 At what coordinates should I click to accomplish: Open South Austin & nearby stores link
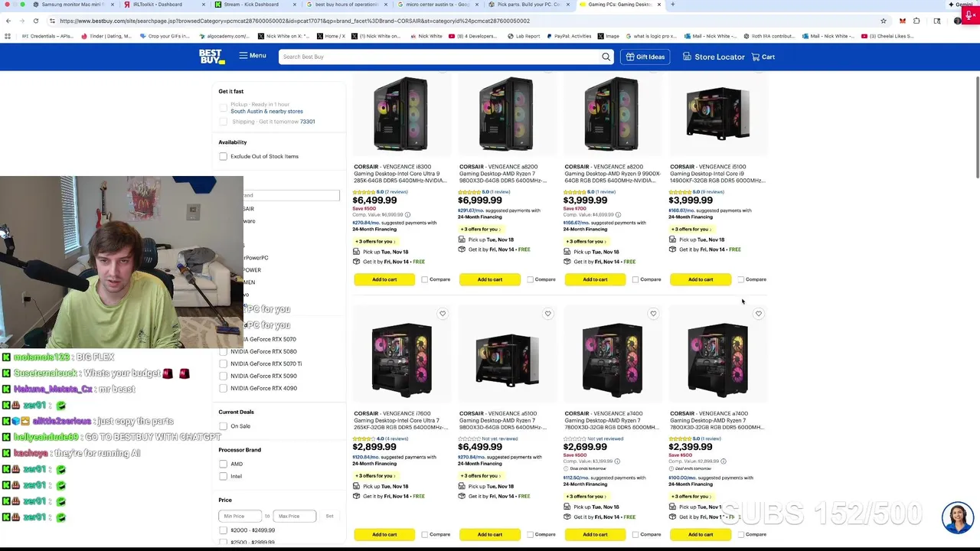coord(266,111)
